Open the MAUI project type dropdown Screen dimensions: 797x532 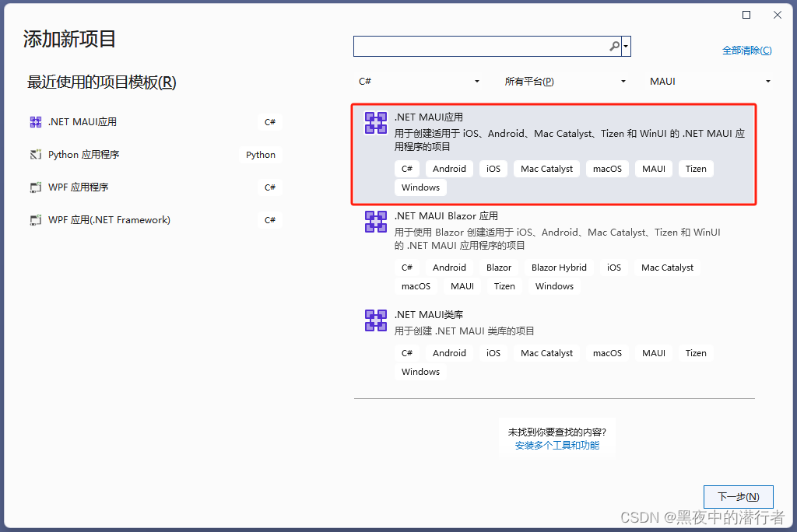(x=710, y=81)
